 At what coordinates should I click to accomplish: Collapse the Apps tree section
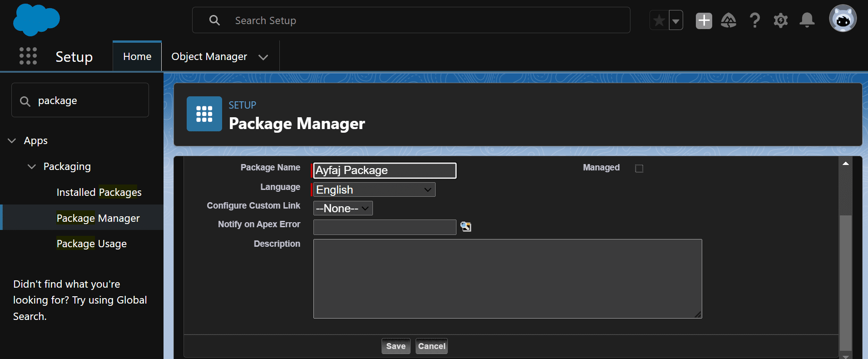[x=12, y=141]
